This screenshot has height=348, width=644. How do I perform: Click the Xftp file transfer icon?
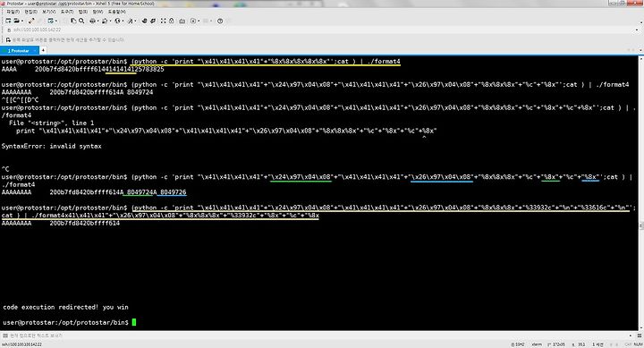tap(144, 21)
